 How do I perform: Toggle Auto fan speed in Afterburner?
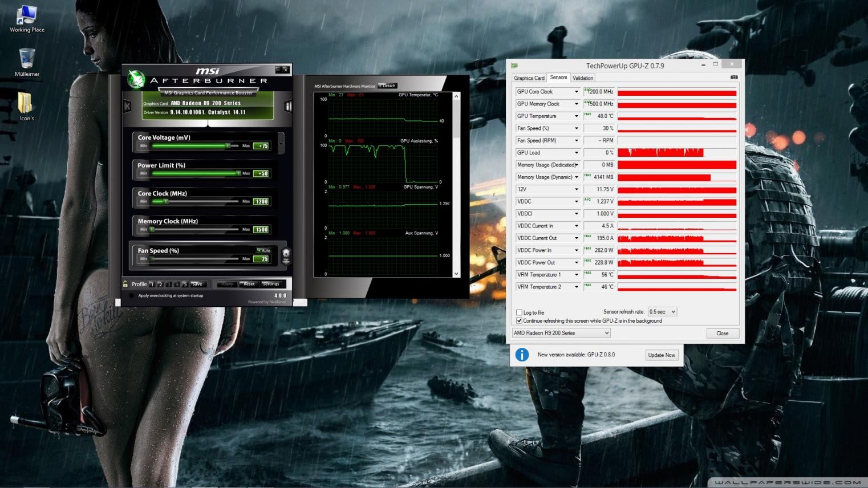point(263,250)
